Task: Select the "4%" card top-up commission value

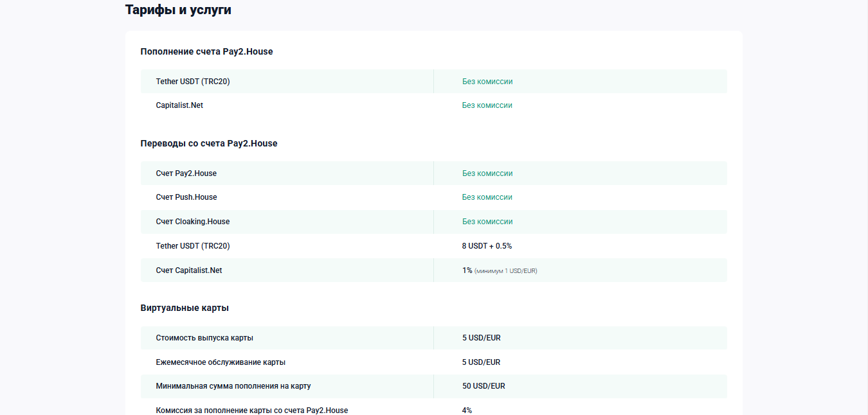Action: pos(467,410)
